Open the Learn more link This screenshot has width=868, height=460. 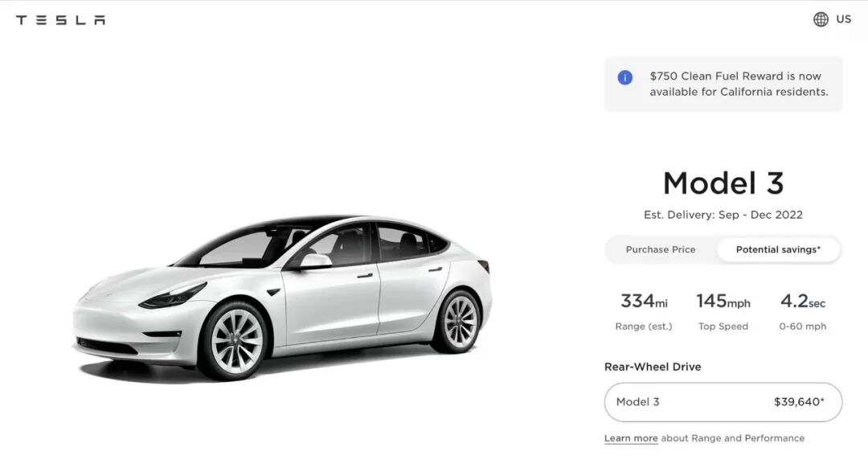(x=631, y=437)
